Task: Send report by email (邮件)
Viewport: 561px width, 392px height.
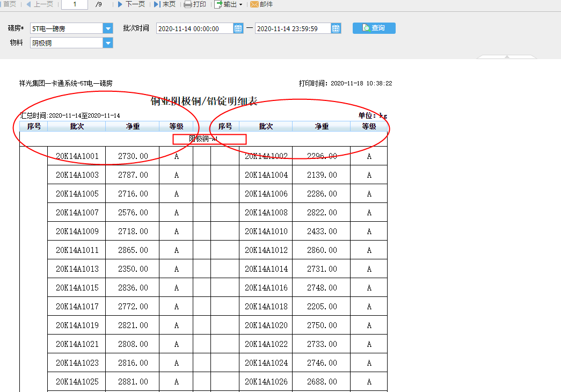Action: (261, 4)
